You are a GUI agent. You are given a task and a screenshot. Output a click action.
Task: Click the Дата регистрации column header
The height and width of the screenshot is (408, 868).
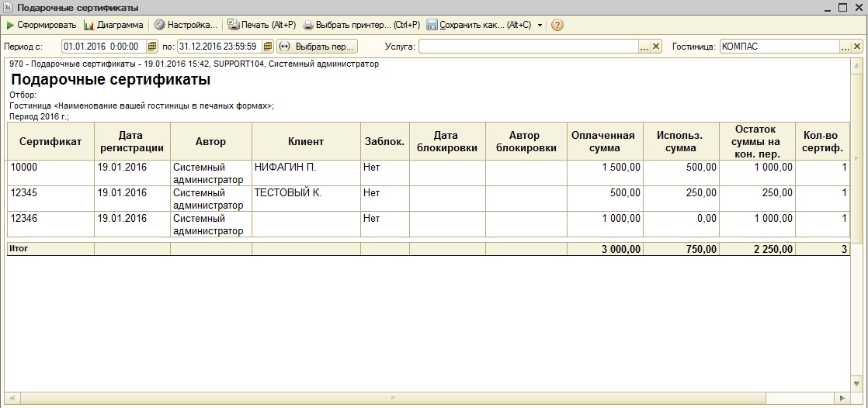[132, 141]
